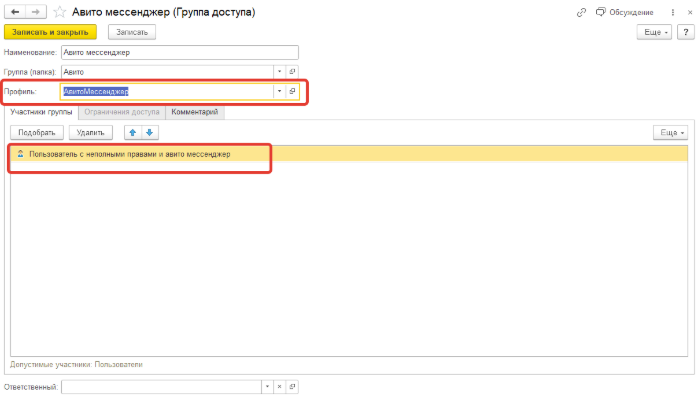Click the Записать и закрыть button
Screen dimensions: 700x400
tap(50, 32)
